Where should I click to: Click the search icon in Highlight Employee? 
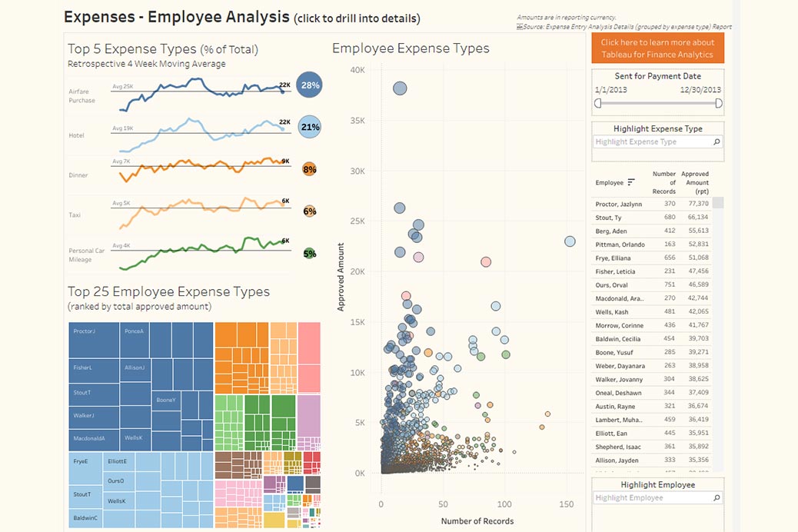point(717,497)
